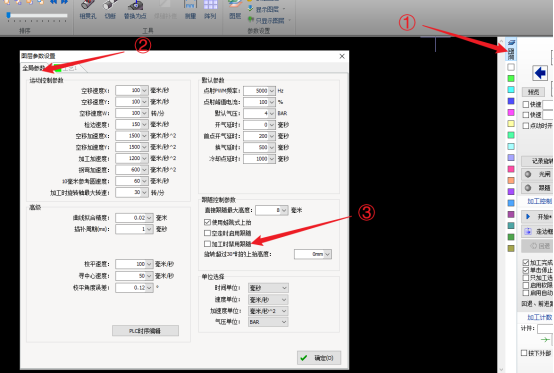Screen dimensions: 554x373
Task: Click the 图层 layer icon in ribbon
Action: [x=235, y=10]
